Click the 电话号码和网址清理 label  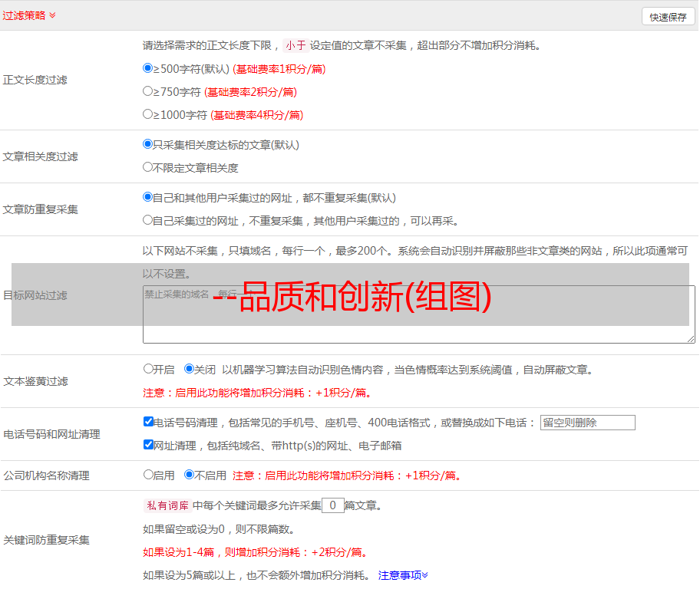click(x=51, y=434)
